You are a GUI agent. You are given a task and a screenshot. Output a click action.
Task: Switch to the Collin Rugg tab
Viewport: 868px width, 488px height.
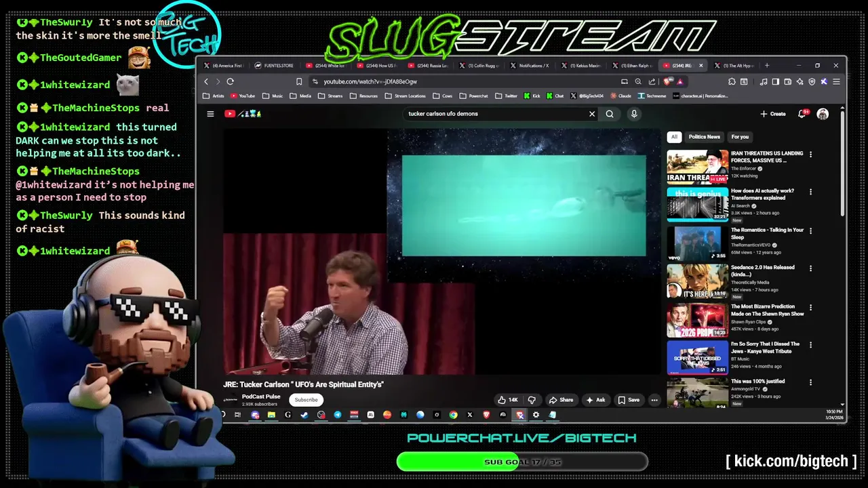(479, 66)
